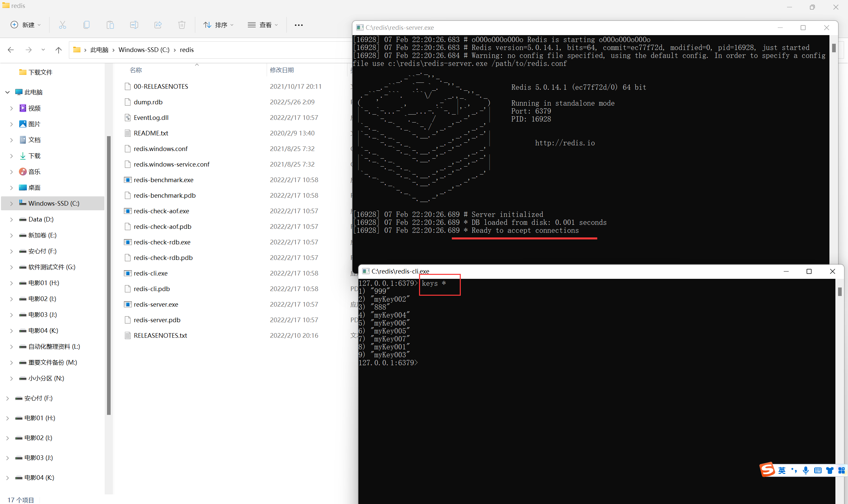
Task: Click the Paste clipboard icon
Action: 110,25
